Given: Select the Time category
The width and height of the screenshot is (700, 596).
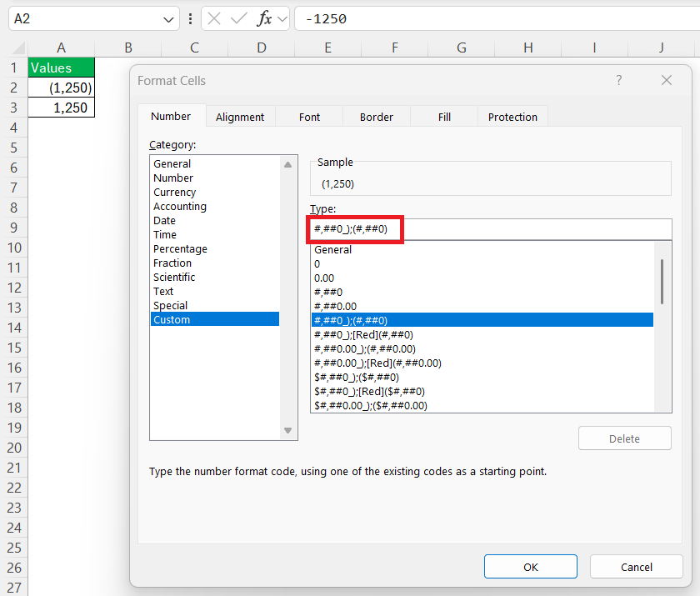Looking at the screenshot, I should point(215,235).
